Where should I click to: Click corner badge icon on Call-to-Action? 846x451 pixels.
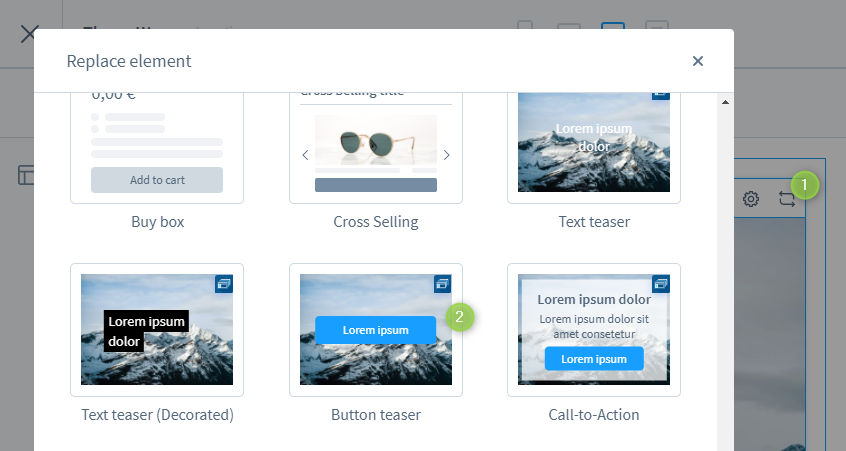[661, 284]
